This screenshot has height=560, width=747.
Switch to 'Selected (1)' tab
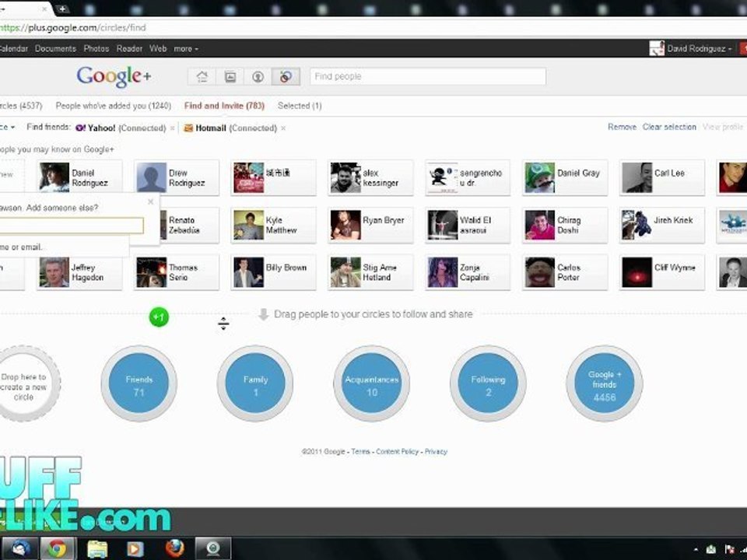point(300,106)
